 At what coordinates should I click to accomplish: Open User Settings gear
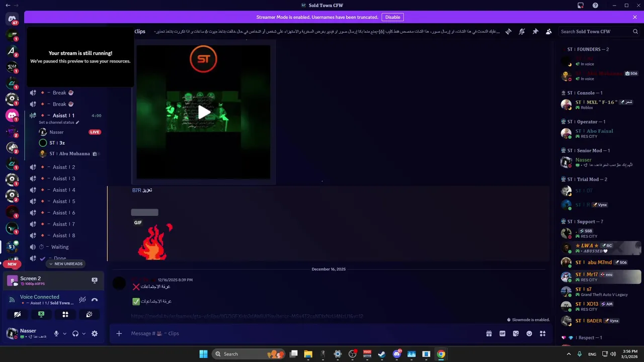94,333
